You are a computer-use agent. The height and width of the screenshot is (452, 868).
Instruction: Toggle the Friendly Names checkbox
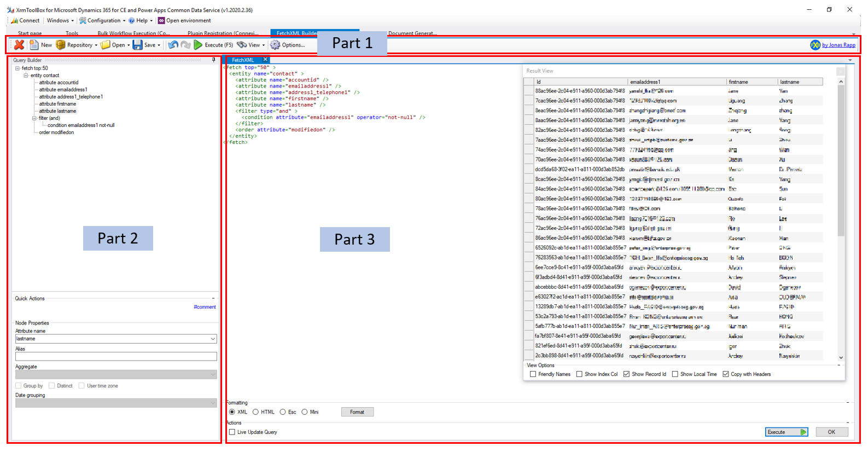click(x=533, y=374)
